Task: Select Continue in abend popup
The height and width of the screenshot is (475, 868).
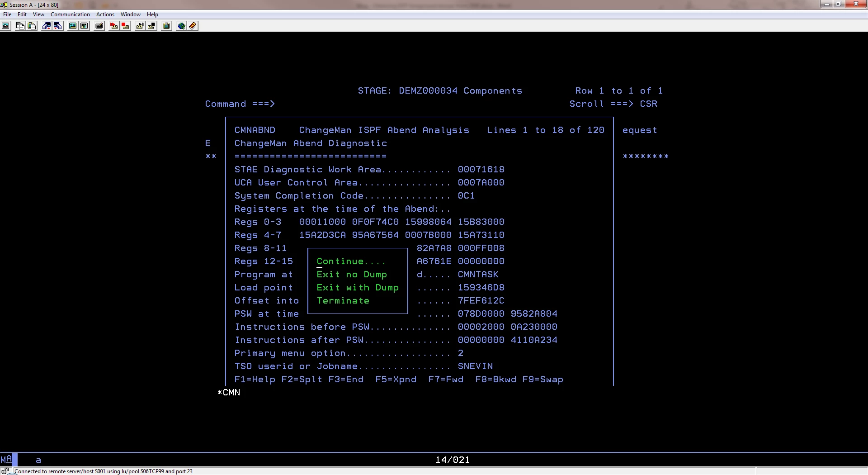Action: [x=351, y=261]
